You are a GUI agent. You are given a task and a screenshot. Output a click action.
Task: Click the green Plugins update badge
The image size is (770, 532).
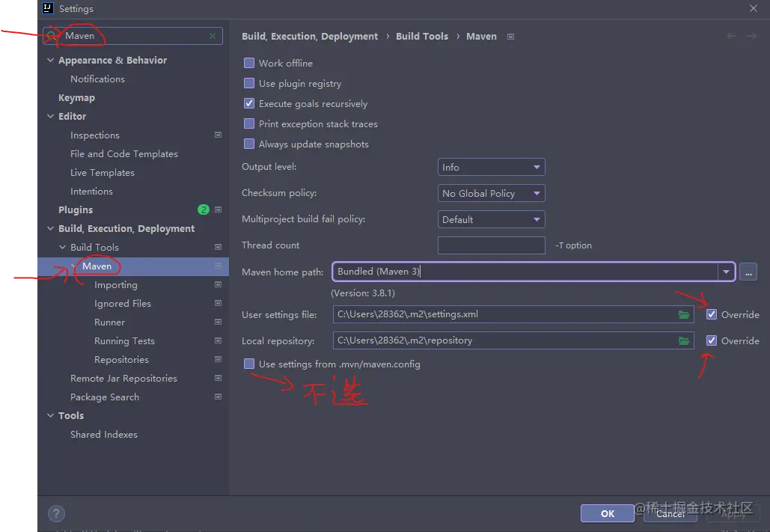tap(204, 210)
